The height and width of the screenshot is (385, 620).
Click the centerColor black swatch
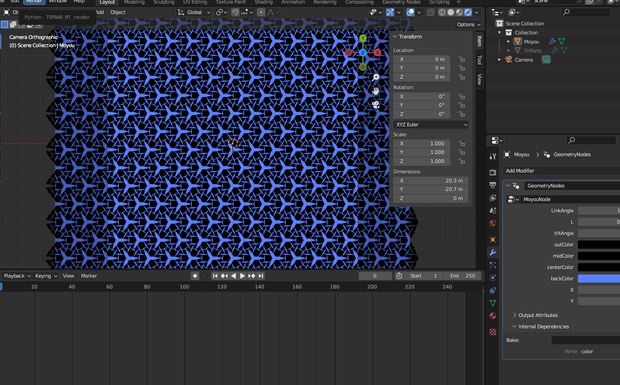click(x=599, y=267)
